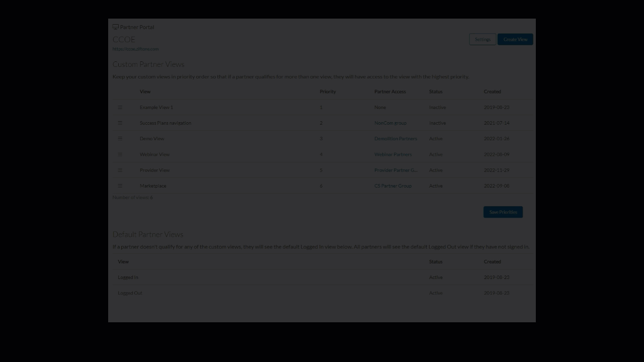This screenshot has width=644, height=362.
Task: Click the drag handle beside Example View 1
Action: pyautogui.click(x=120, y=107)
